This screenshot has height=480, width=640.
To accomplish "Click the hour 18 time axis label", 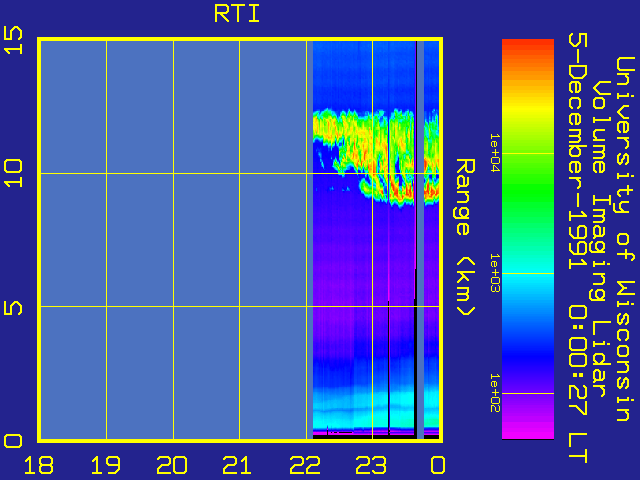I will coord(39,465).
